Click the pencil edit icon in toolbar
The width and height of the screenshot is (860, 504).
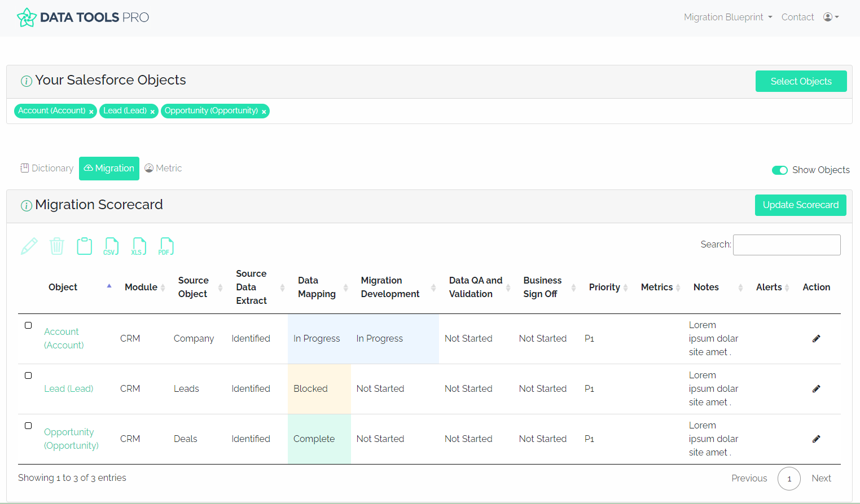pyautogui.click(x=29, y=246)
